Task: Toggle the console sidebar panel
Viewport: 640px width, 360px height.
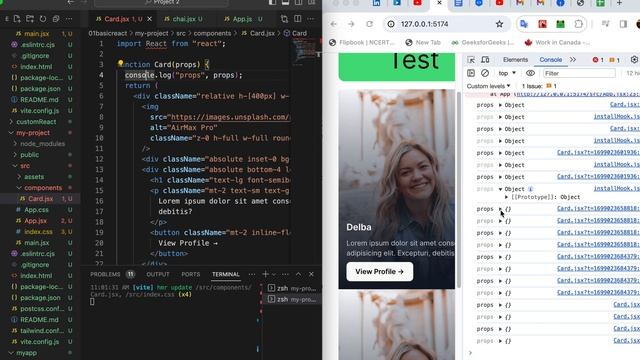Action: [x=471, y=73]
